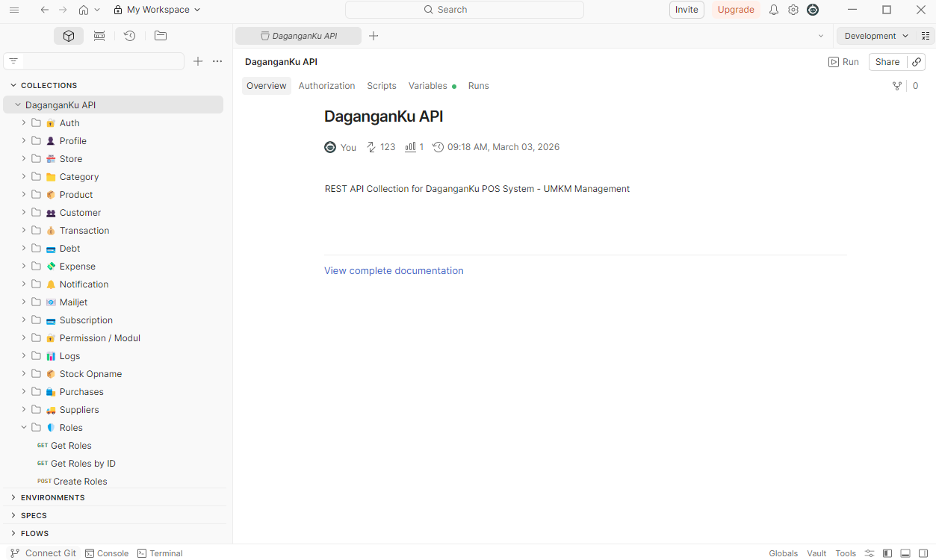Open Terminal in the status bar

160,553
